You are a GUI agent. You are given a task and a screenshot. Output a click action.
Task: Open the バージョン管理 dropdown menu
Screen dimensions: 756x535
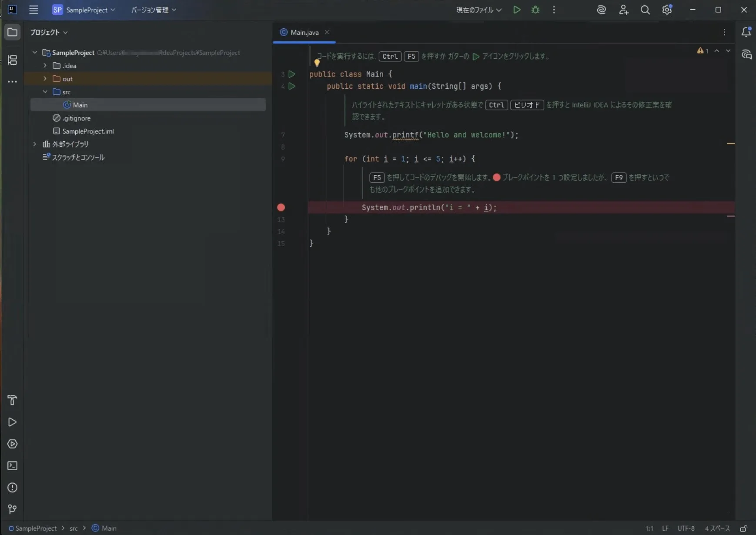click(x=154, y=10)
